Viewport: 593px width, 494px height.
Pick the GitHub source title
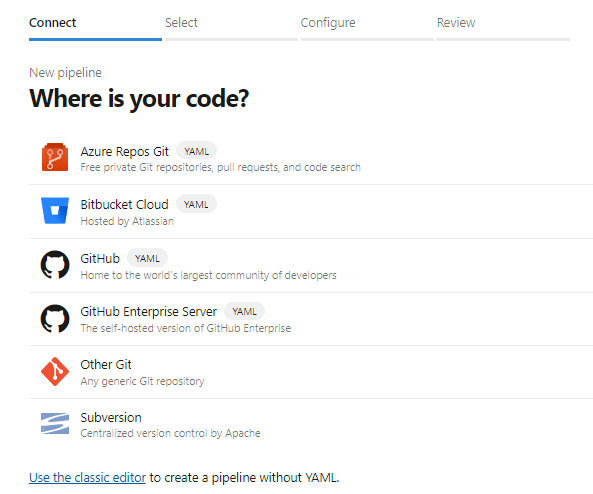tap(100, 258)
